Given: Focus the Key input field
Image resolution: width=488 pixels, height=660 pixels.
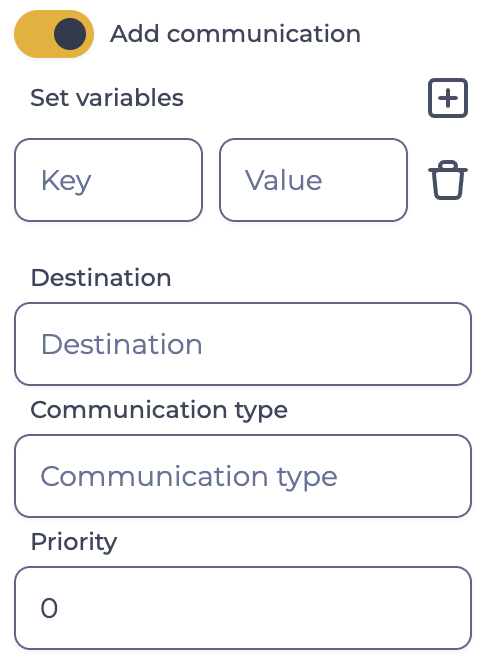Looking at the screenshot, I should (x=109, y=180).
